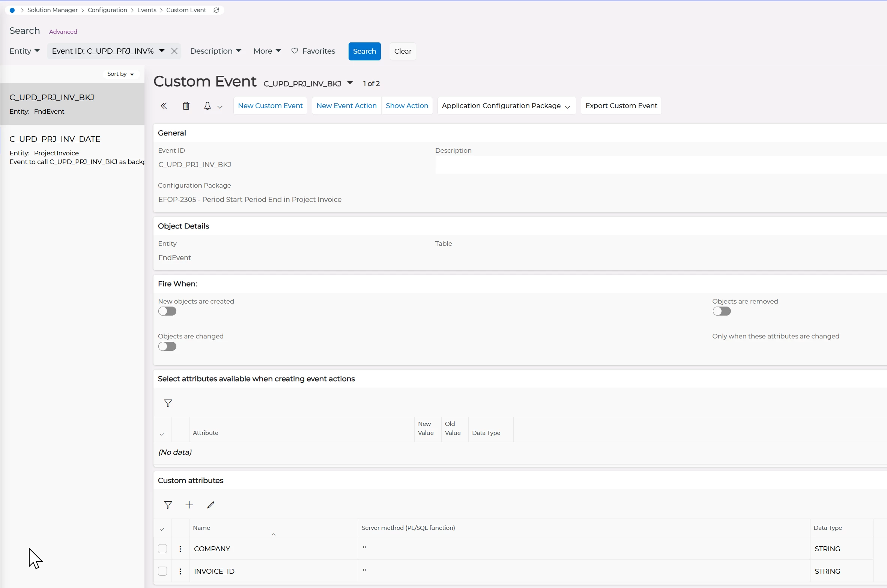Collapse list with double chevron icon
Image resolution: width=887 pixels, height=588 pixels.
164,106
